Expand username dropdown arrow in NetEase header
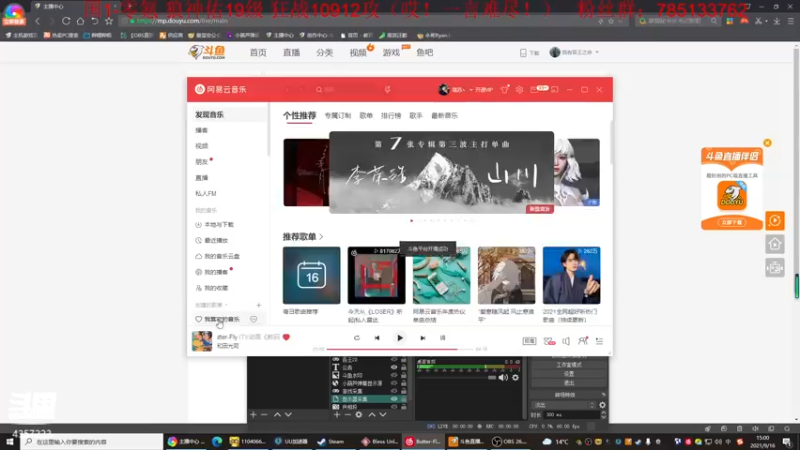 click(470, 90)
